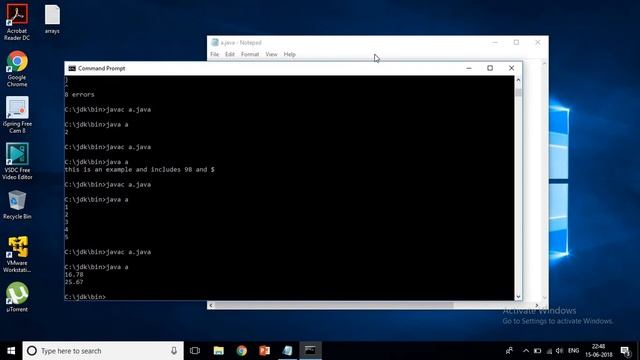Open the File menu in Notepad
The width and height of the screenshot is (640, 360).
215,54
